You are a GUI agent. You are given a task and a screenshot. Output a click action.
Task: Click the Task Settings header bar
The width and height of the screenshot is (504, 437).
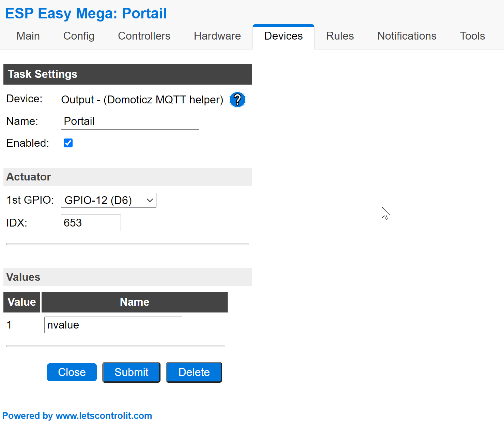pos(127,74)
